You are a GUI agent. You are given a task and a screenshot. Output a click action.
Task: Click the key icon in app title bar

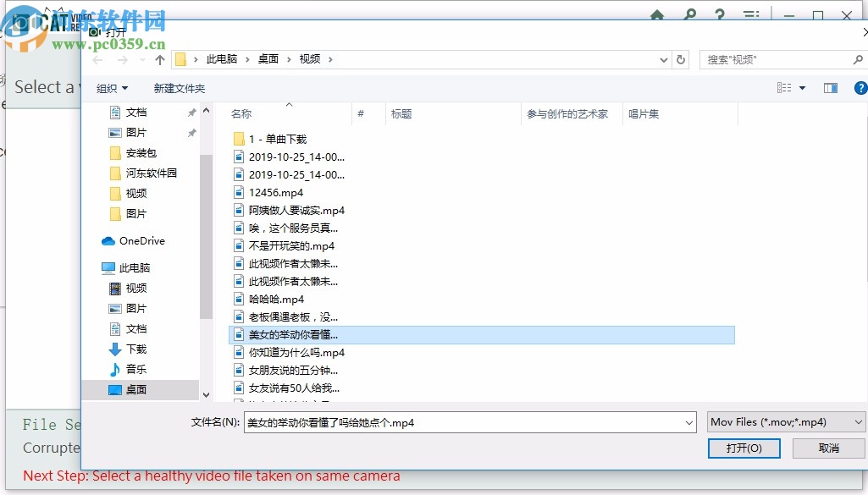click(689, 14)
